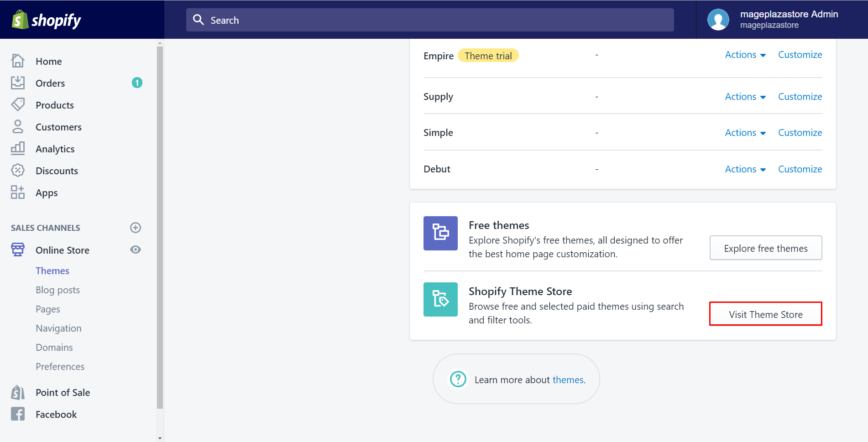
Task: Click the Orders count badge
Action: tap(137, 83)
